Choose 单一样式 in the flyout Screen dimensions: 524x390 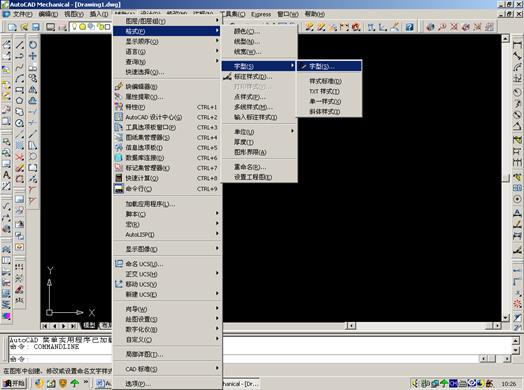tap(329, 101)
